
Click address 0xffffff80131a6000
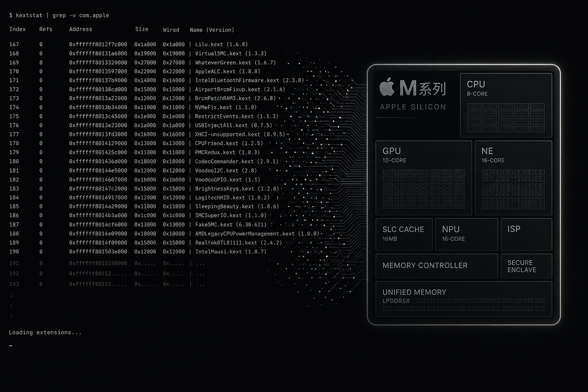pyautogui.click(x=98, y=53)
